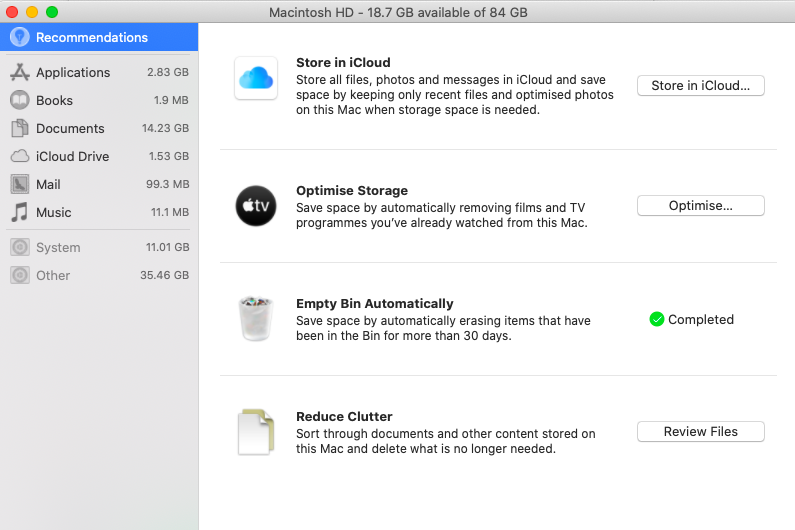Viewport: 795px width, 530px height.
Task: Open Review Files for clutter
Action: (700, 432)
